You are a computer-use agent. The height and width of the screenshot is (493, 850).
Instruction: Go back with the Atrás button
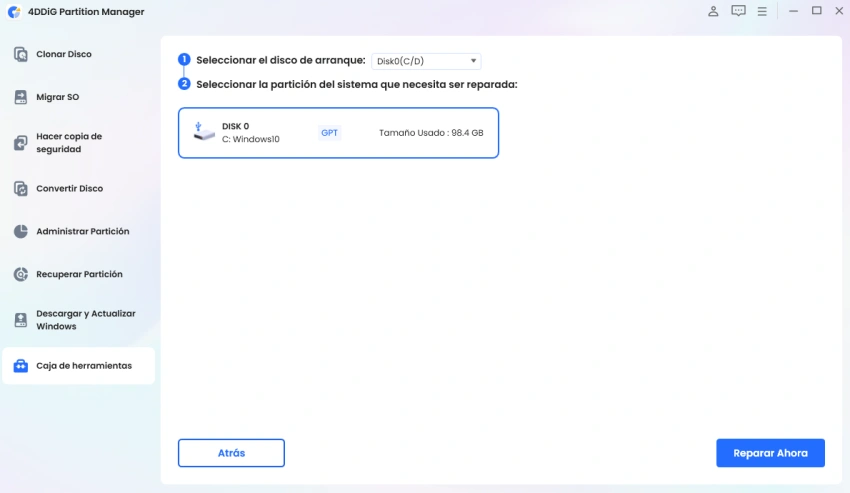231,453
